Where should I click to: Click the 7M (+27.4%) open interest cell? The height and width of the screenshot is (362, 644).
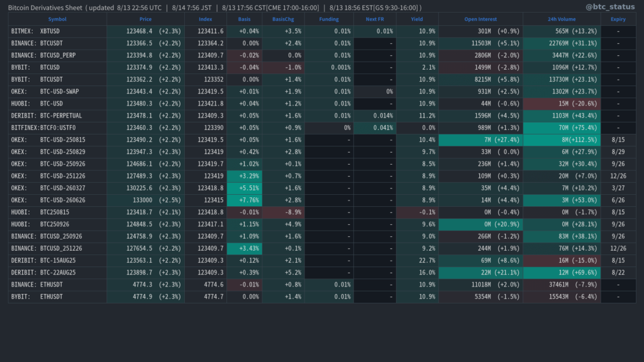point(481,140)
